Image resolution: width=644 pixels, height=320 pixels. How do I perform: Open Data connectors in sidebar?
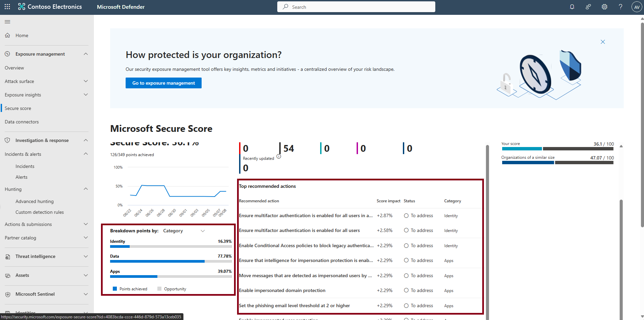click(22, 122)
